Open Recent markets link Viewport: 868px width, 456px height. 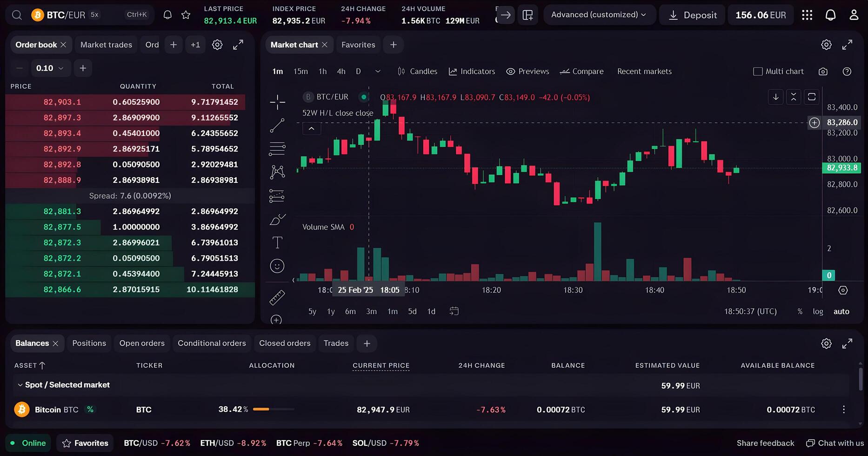point(644,72)
